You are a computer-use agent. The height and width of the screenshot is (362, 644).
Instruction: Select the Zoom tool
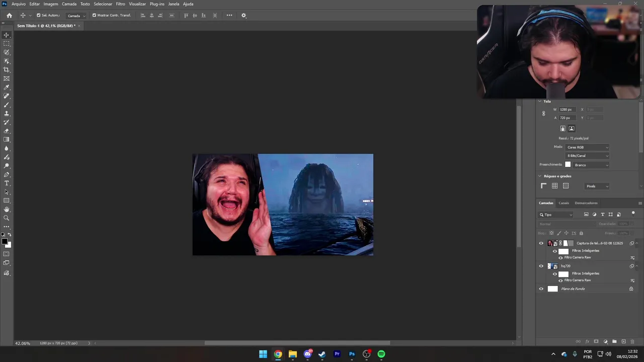point(7,218)
